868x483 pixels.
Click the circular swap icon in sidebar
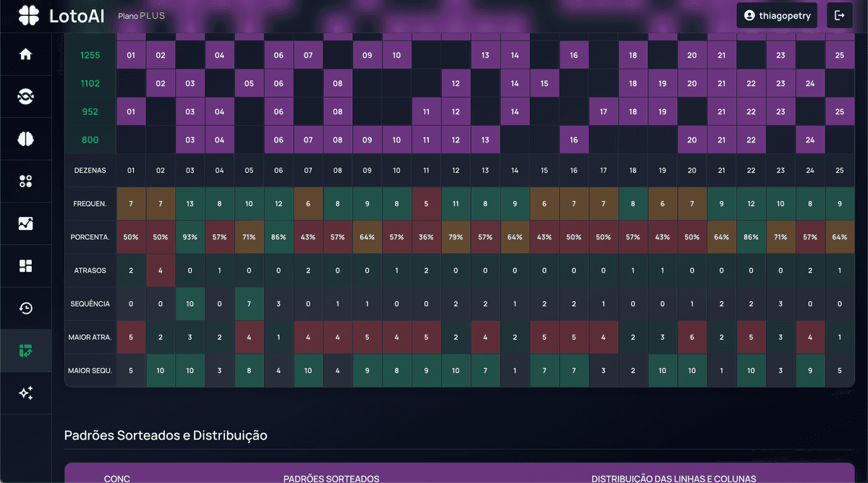26,97
